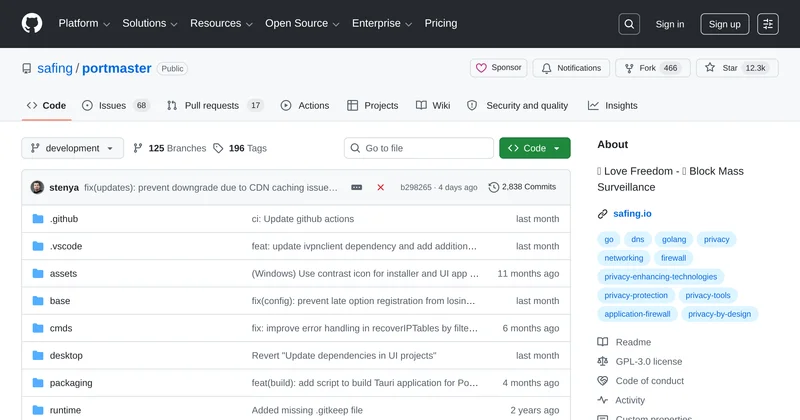This screenshot has height=420, width=800.
Task: Select the privacy topic tag
Action: (x=716, y=239)
